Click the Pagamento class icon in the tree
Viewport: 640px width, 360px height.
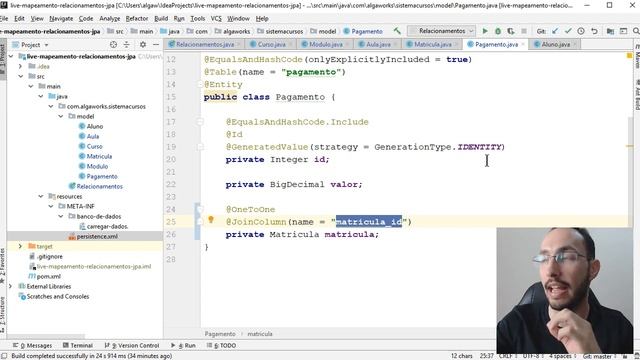tap(82, 176)
